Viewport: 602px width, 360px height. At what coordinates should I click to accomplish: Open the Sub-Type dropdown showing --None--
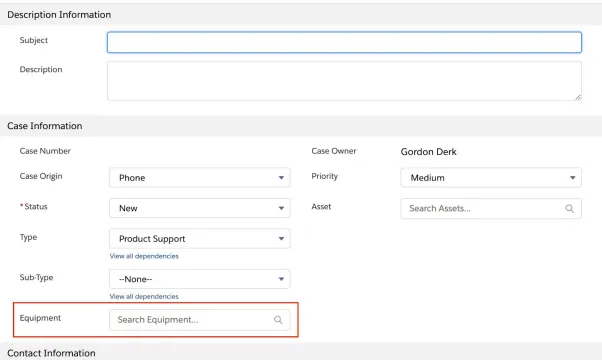[200, 279]
